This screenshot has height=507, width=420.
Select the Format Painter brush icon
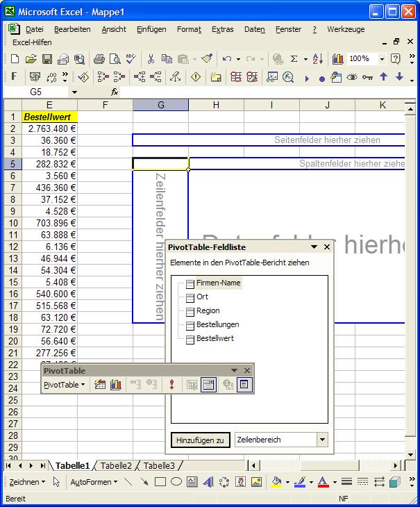click(207, 59)
